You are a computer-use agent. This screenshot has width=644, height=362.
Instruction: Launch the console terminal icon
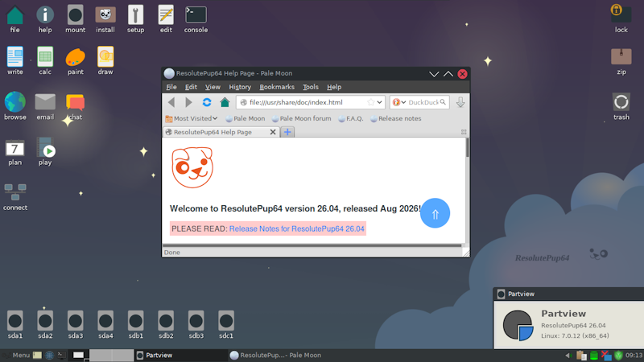[196, 15]
